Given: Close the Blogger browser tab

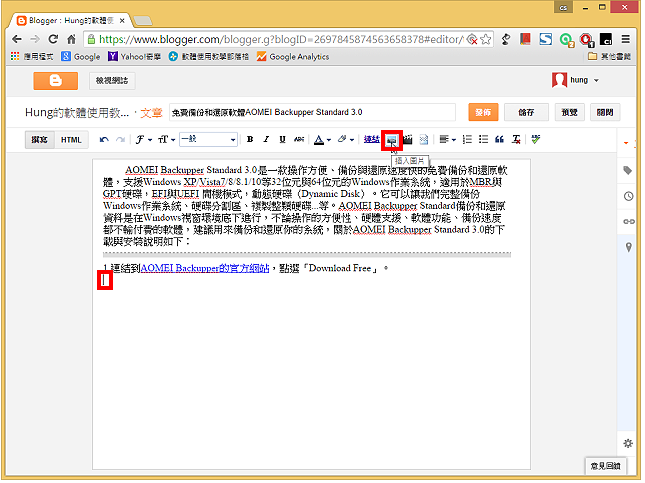Looking at the screenshot, I should 122,21.
